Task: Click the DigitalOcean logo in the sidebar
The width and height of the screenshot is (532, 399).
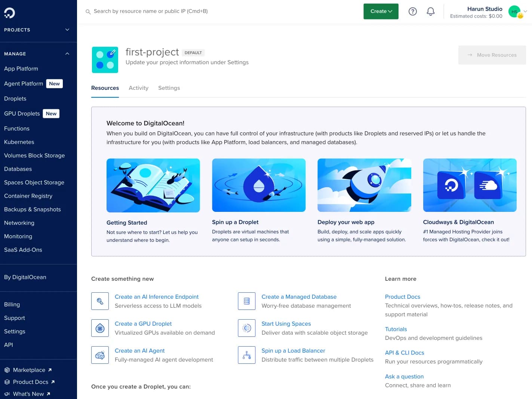Action: point(9,12)
